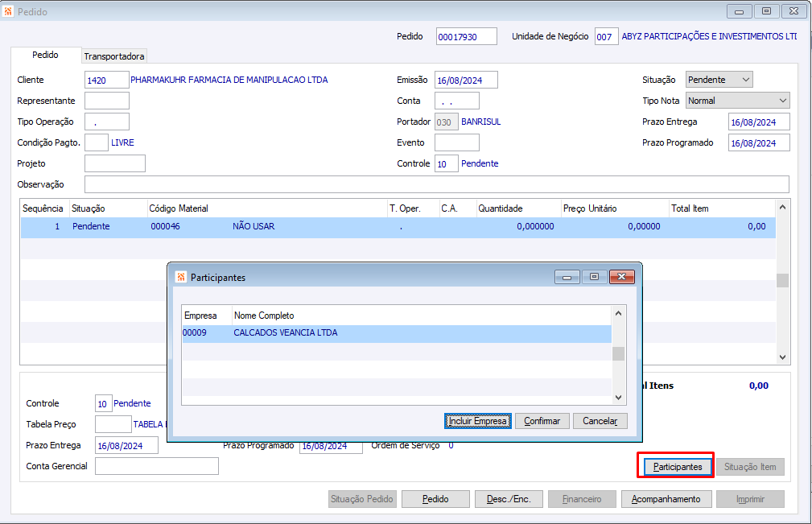Click the top-right Prazo Entrega date field
The height and width of the screenshot is (524, 812).
(x=759, y=122)
